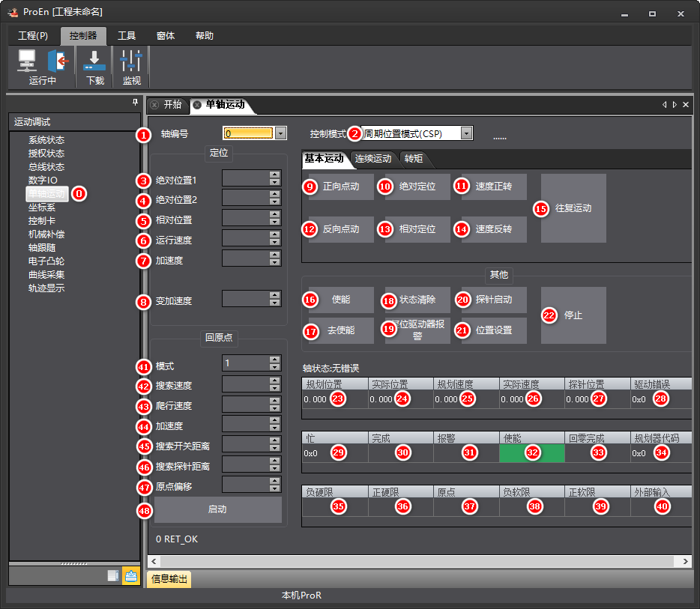Start 绝对定位 movement
Screen dimensions: 700x609
417,187
